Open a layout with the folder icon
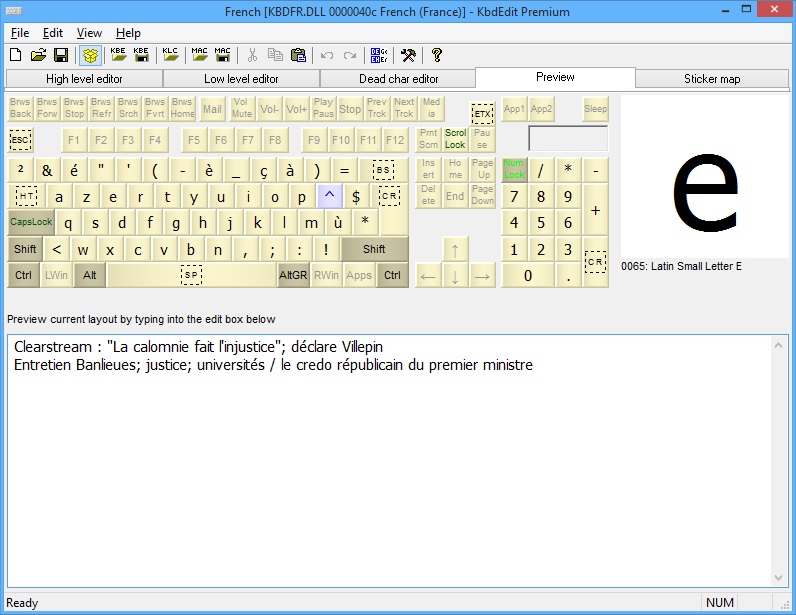 point(38,55)
